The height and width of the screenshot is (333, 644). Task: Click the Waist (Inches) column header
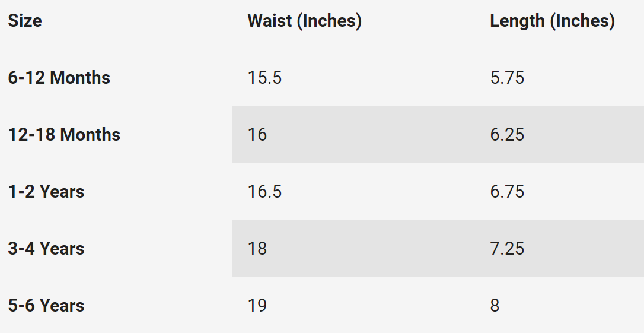tap(304, 21)
